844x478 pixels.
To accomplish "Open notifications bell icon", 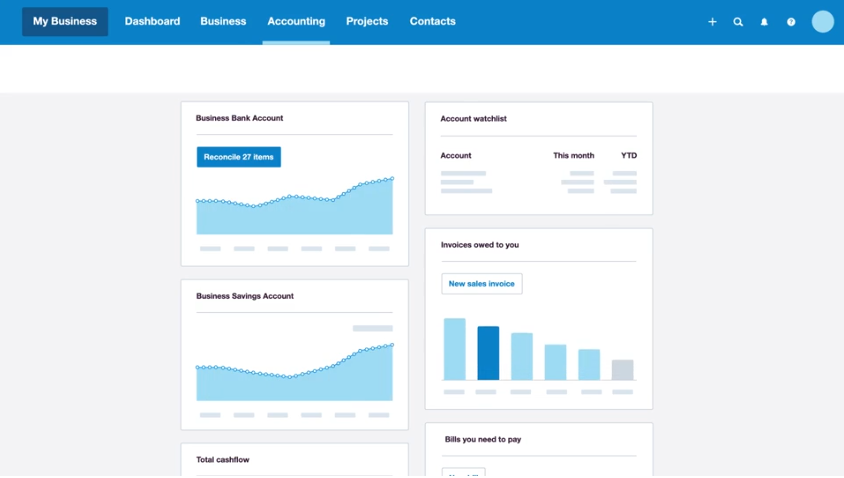I will tap(764, 22).
